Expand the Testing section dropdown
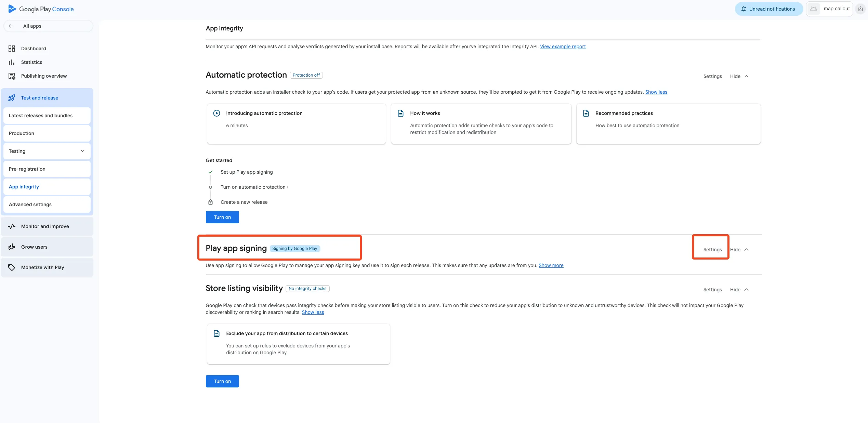Viewport: 868px width, 423px height. [82, 151]
